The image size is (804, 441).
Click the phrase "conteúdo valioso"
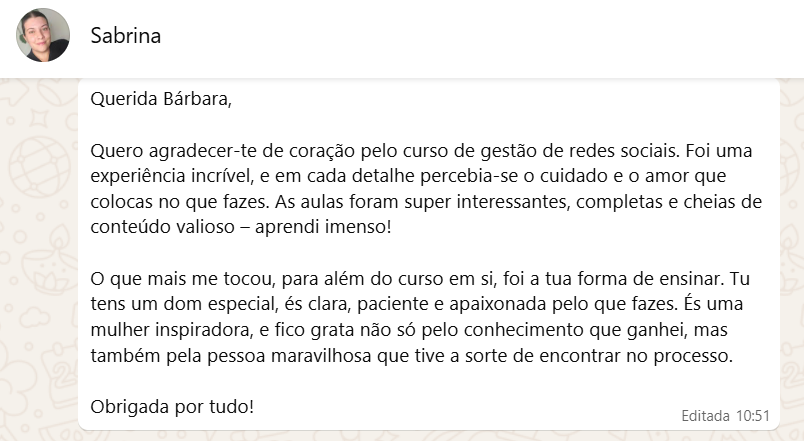point(156,228)
